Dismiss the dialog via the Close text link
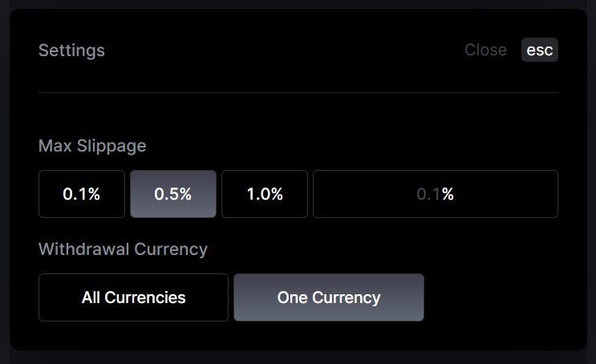 pyautogui.click(x=485, y=50)
